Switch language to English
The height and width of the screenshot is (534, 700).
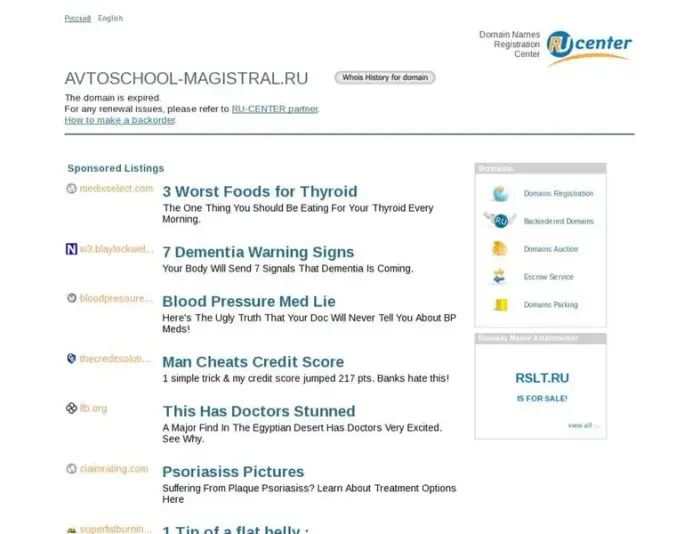point(110,18)
